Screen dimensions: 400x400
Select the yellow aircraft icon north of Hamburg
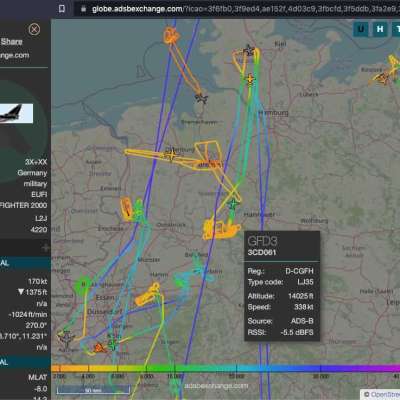250,80
